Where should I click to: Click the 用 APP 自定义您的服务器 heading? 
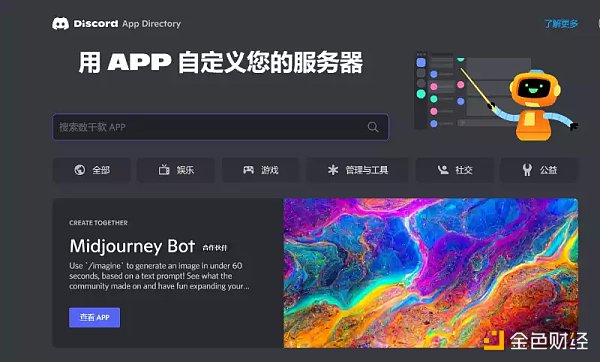pos(221,62)
